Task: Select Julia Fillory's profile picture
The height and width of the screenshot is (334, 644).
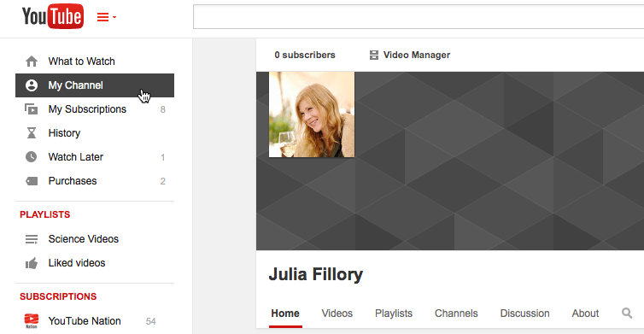Action: click(x=312, y=114)
